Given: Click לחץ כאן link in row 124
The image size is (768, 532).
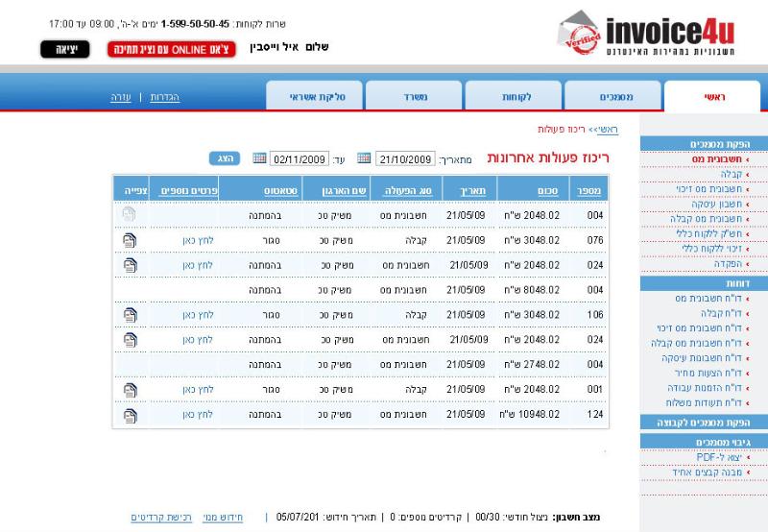Looking at the screenshot, I should click(x=198, y=415).
